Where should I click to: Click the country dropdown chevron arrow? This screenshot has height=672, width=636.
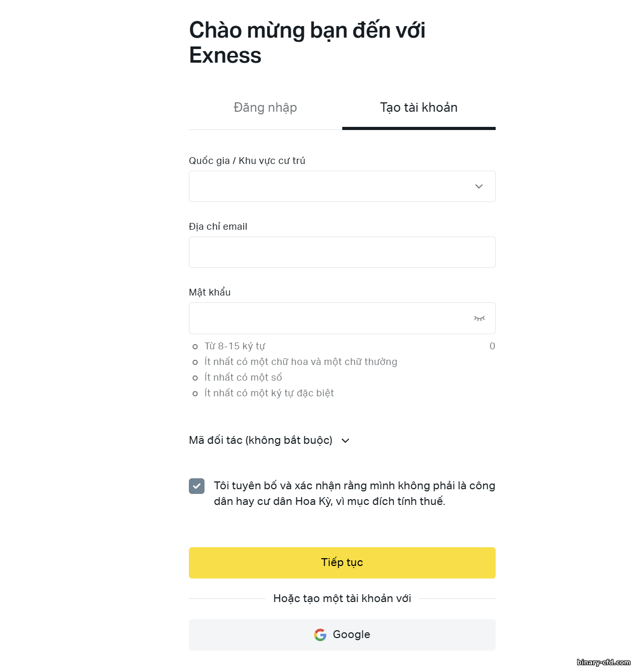479,186
